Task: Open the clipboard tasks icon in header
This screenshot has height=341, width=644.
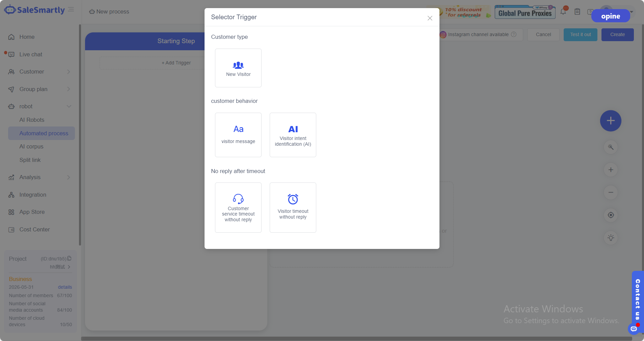Action: coord(578,12)
